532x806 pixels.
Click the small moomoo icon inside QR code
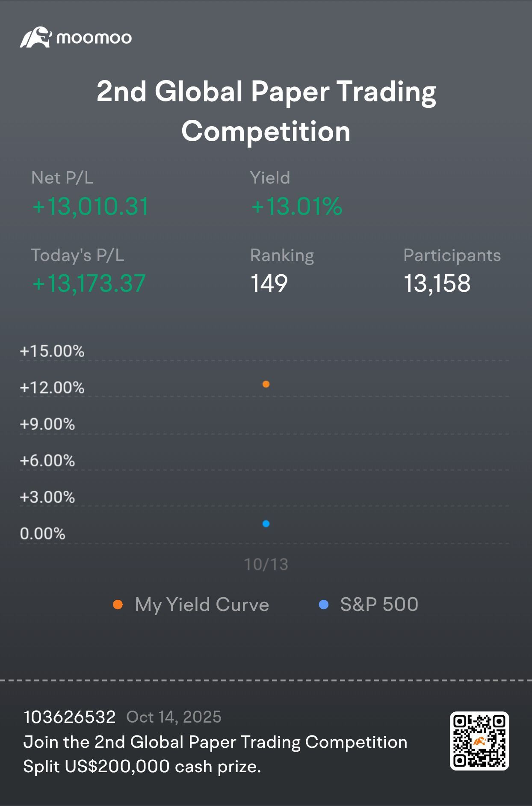click(x=479, y=741)
